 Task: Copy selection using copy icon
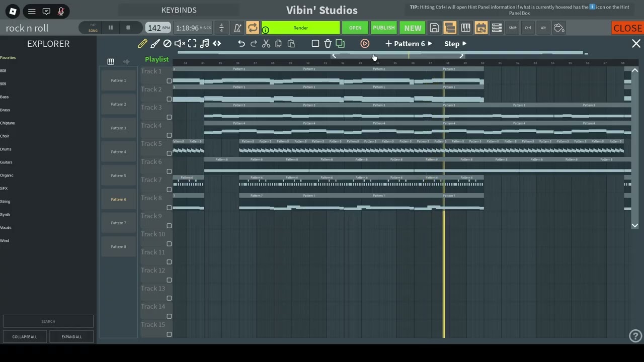click(x=278, y=44)
